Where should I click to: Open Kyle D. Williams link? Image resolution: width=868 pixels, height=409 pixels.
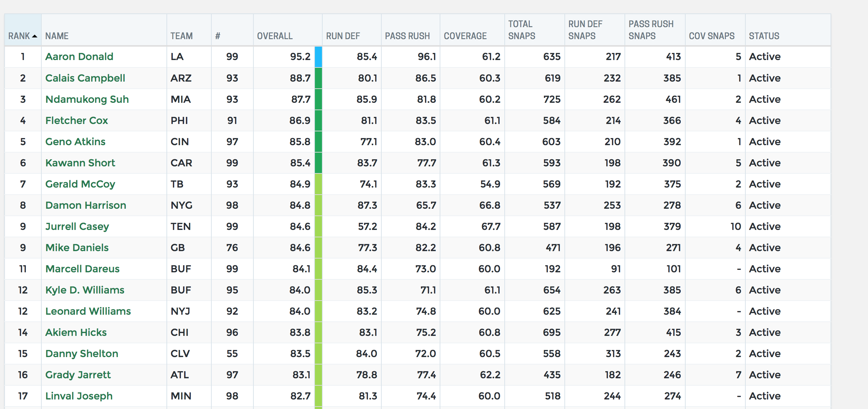tap(85, 290)
